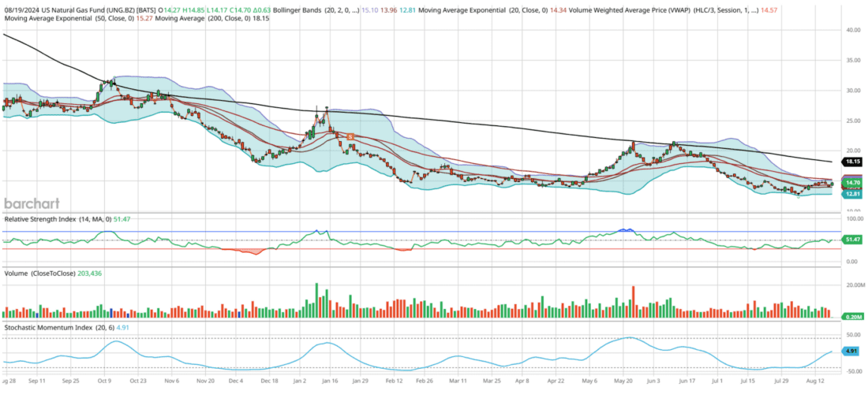This screenshot has width=868, height=398.
Task: Click the Nov 6 date on time axis
Action: (x=172, y=381)
